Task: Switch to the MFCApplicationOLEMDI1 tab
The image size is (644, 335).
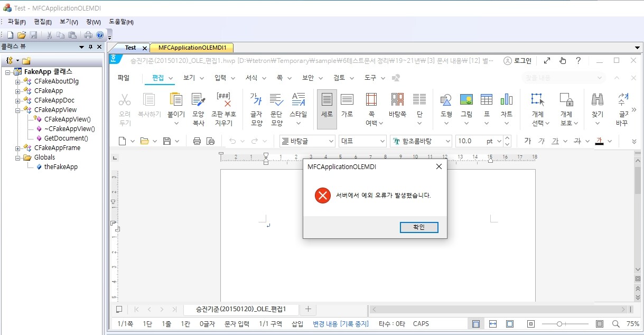Action: coord(192,48)
